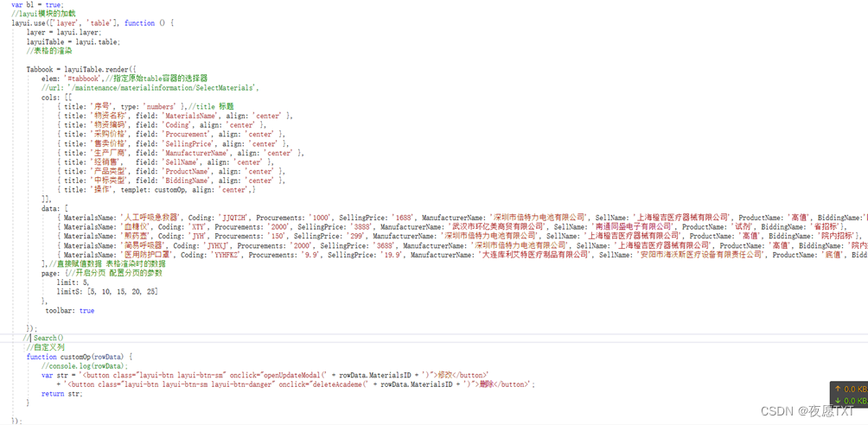Click 'function customOp(rowData) {' line
Screen dimensions: 868x425
click(80, 357)
